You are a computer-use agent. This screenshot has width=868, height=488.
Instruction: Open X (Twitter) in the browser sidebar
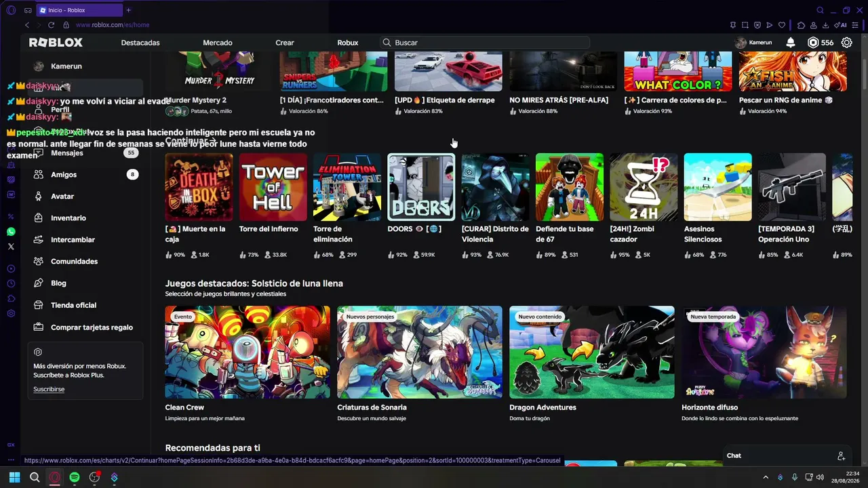click(x=11, y=247)
